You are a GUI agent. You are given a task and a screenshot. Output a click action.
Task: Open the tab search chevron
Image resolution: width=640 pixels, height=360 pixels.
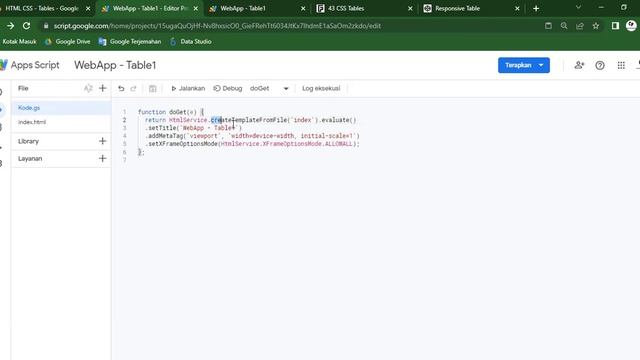(578, 7)
